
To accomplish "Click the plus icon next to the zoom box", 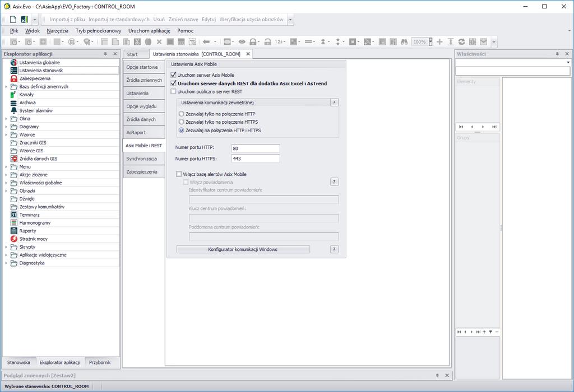I will (439, 41).
